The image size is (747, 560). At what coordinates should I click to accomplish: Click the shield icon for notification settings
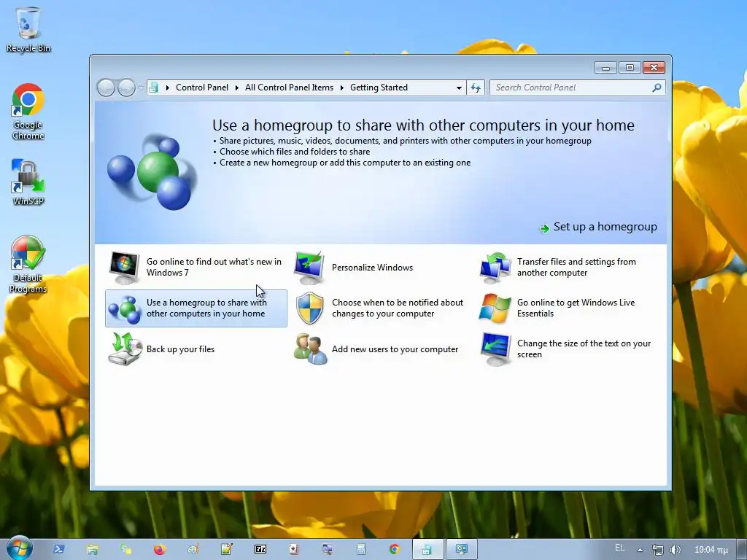(x=309, y=308)
